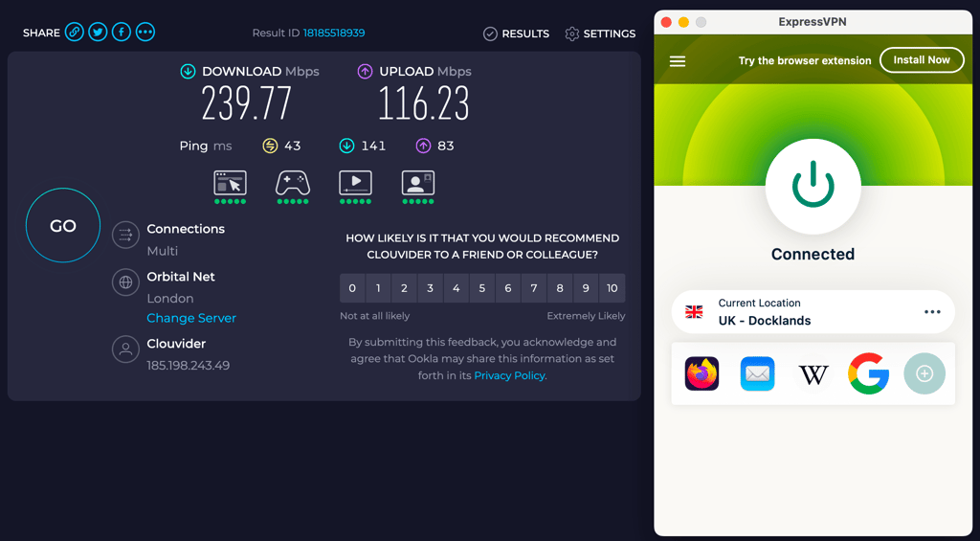Share the result on Facebook
The width and height of the screenshot is (980, 541).
(122, 32)
